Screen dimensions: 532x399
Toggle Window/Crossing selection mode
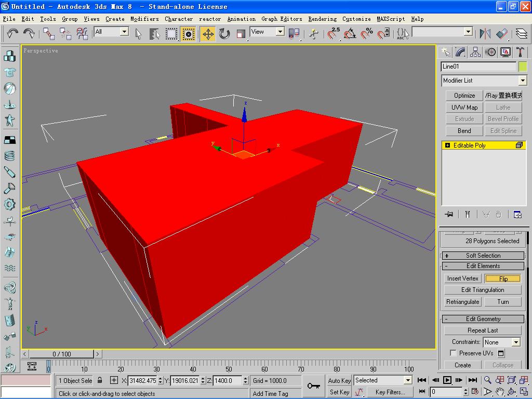(188, 34)
